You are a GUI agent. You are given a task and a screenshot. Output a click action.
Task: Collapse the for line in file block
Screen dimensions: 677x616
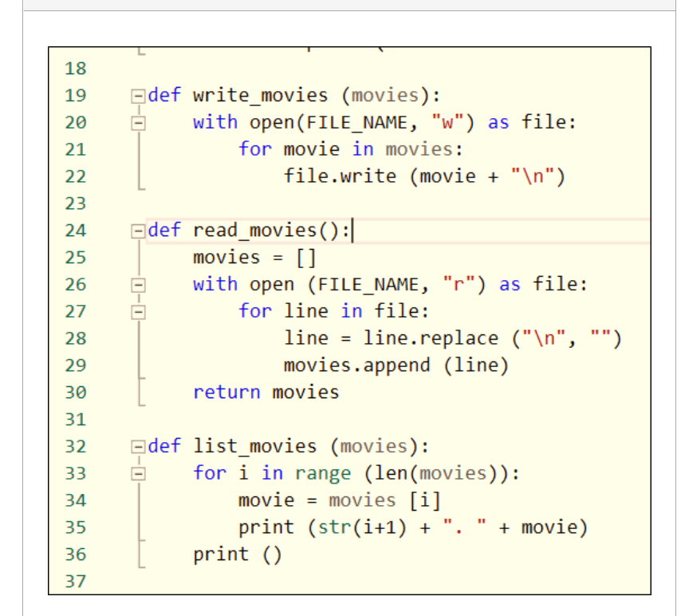coord(137,310)
